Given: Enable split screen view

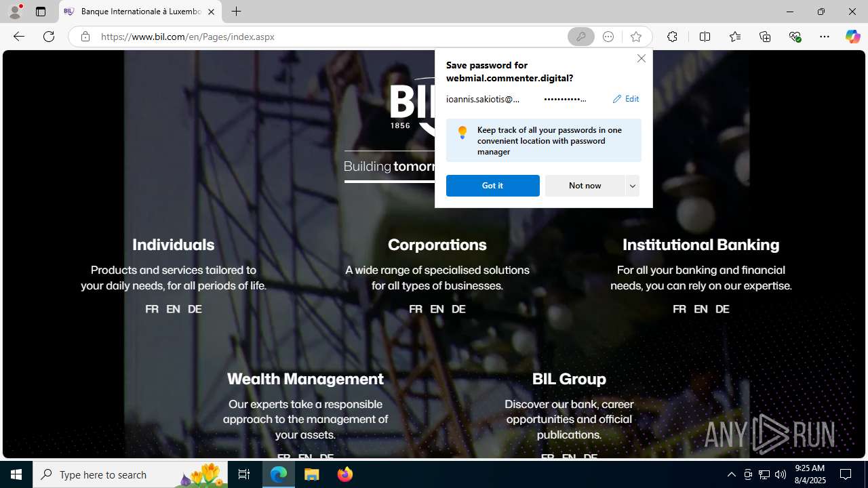Looking at the screenshot, I should tap(705, 37).
